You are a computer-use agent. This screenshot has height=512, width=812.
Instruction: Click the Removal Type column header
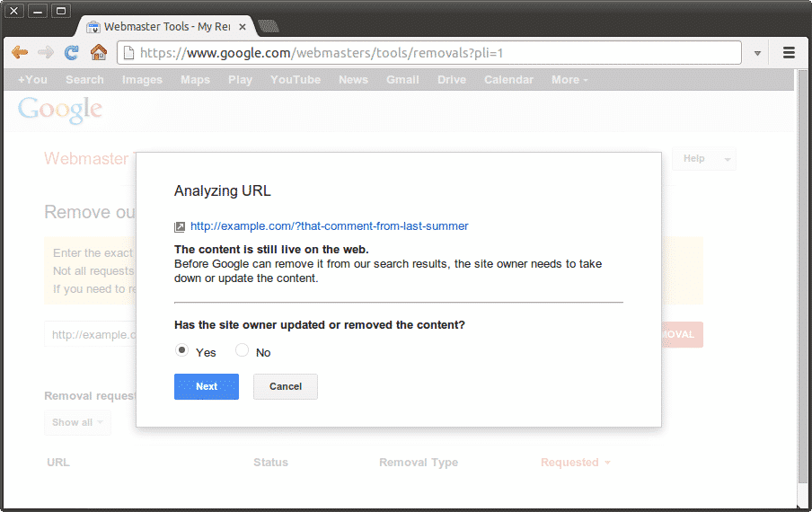(419, 463)
